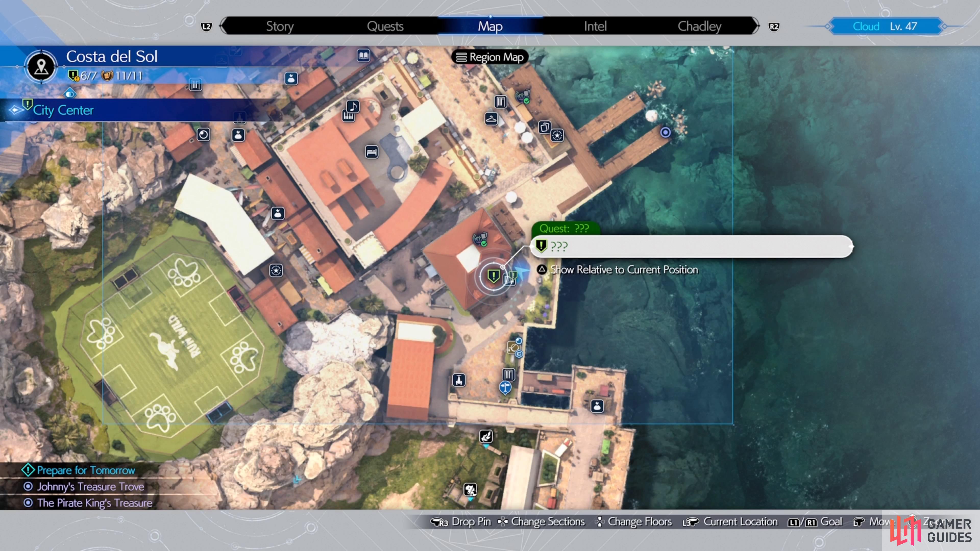The height and width of the screenshot is (551, 980).
Task: Click the completed quest marker on orange roof
Action: [x=480, y=239]
